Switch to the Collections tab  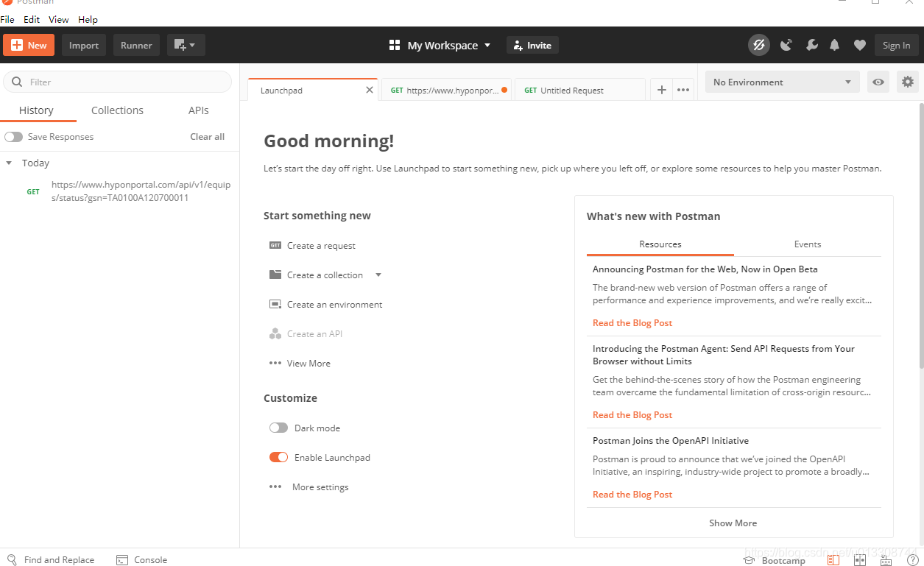[x=117, y=110]
